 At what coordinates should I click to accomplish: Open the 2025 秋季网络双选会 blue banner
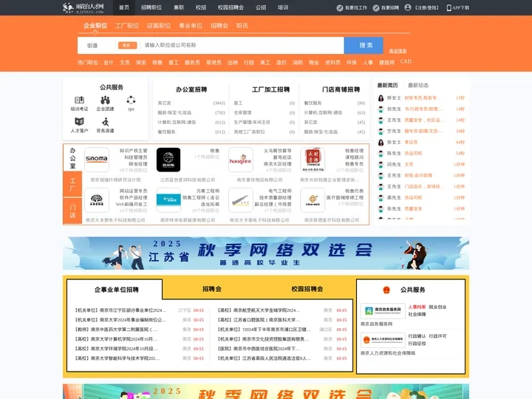(x=266, y=253)
